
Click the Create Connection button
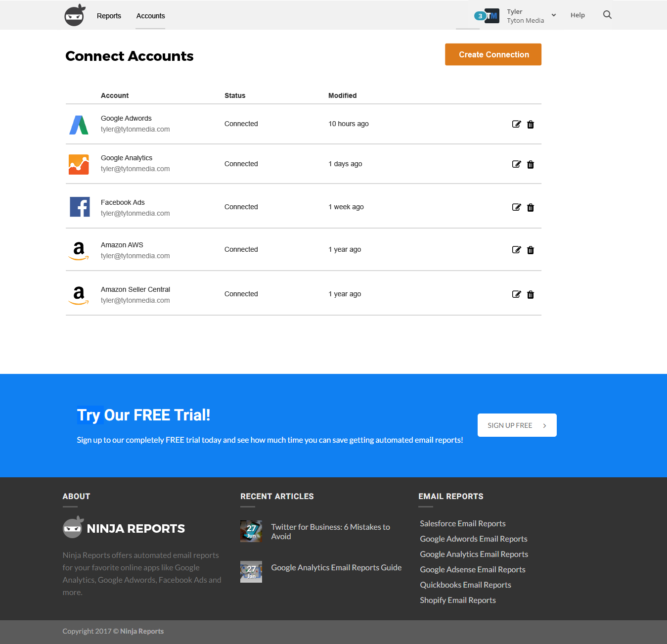click(493, 54)
